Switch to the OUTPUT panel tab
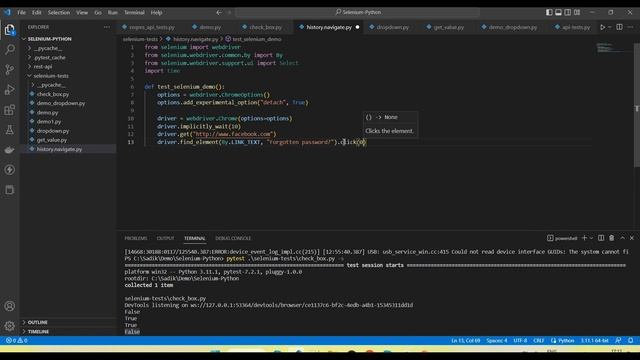640x360 pixels. click(x=165, y=238)
